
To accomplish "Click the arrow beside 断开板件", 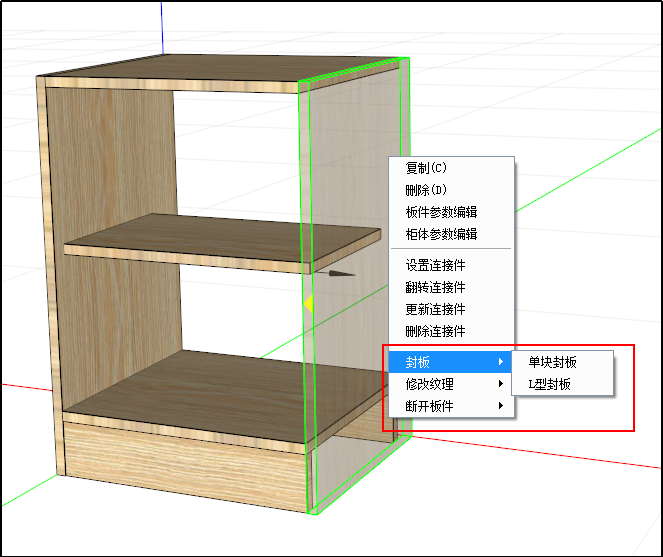I will pyautogui.click(x=501, y=406).
